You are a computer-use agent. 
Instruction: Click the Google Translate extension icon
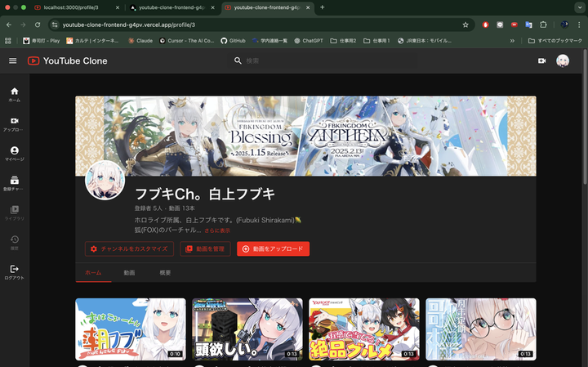[528, 25]
